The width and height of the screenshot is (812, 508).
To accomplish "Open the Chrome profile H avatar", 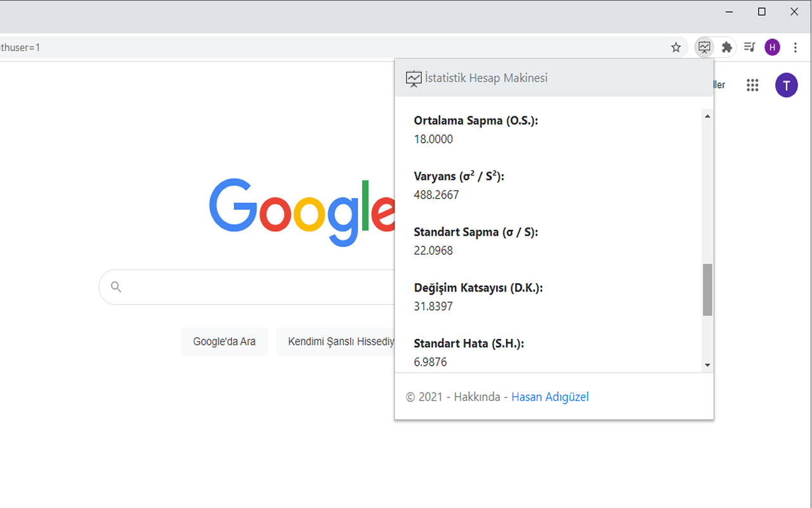I will coord(772,47).
